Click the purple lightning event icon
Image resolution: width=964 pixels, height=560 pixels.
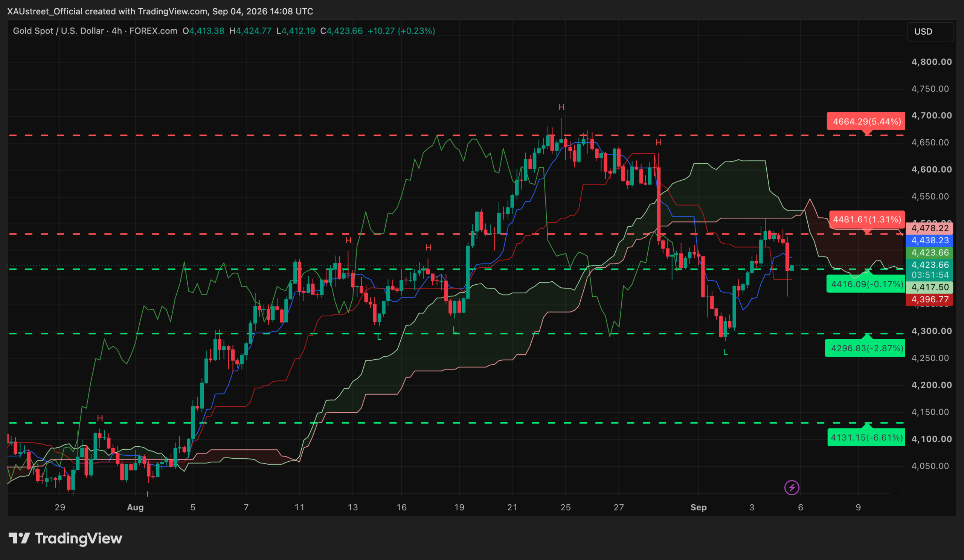tap(792, 488)
